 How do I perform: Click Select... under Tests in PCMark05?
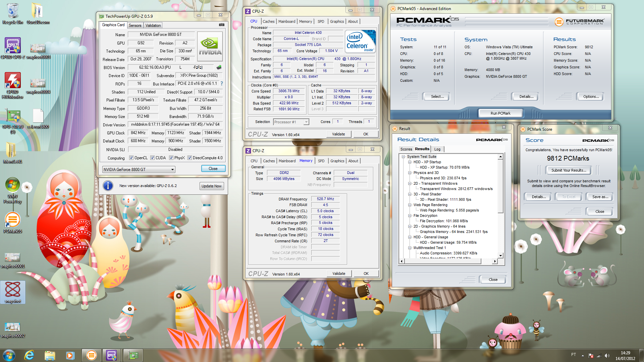437,97
